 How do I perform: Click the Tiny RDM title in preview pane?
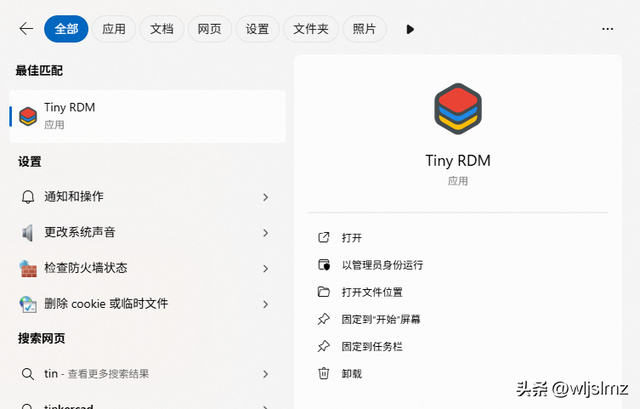458,161
